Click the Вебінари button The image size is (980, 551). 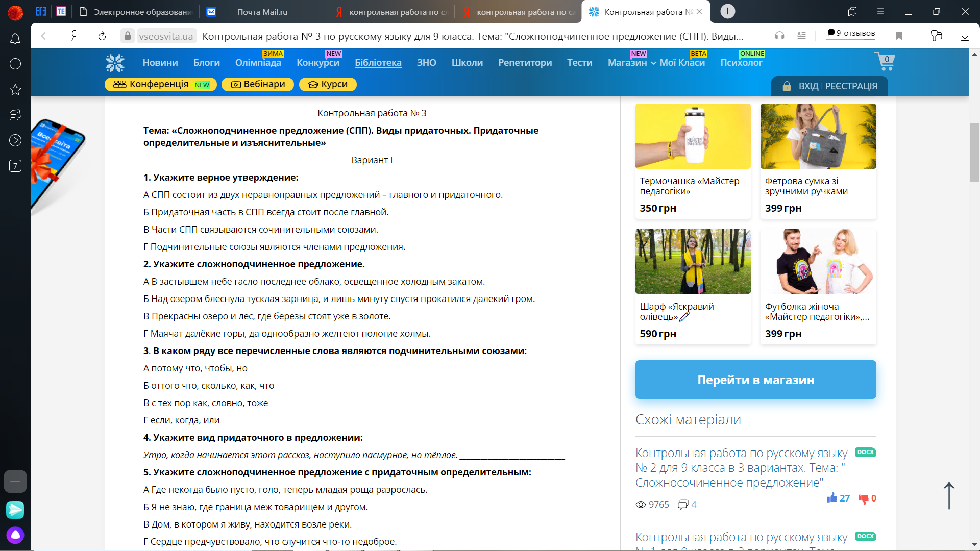click(258, 84)
